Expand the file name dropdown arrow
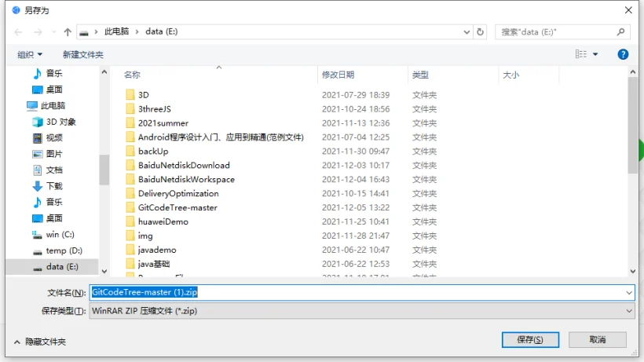Screen dimensions: 644x362 coord(629,293)
